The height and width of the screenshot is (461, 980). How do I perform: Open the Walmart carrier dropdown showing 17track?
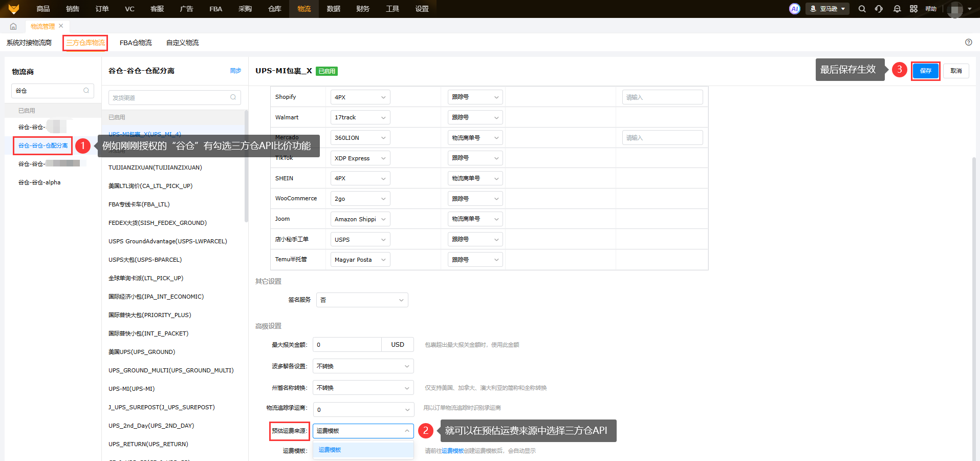[360, 117]
